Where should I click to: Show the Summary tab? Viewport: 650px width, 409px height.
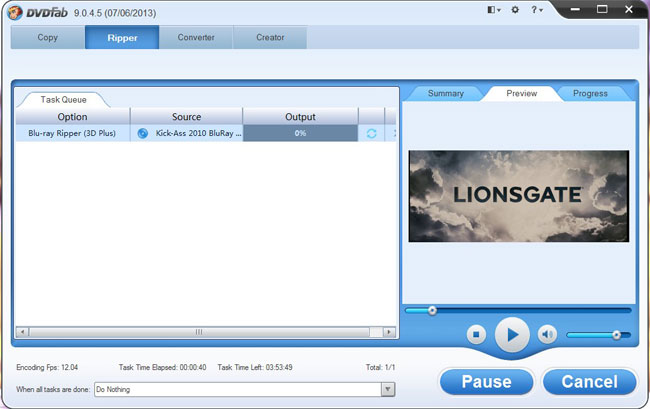(446, 93)
